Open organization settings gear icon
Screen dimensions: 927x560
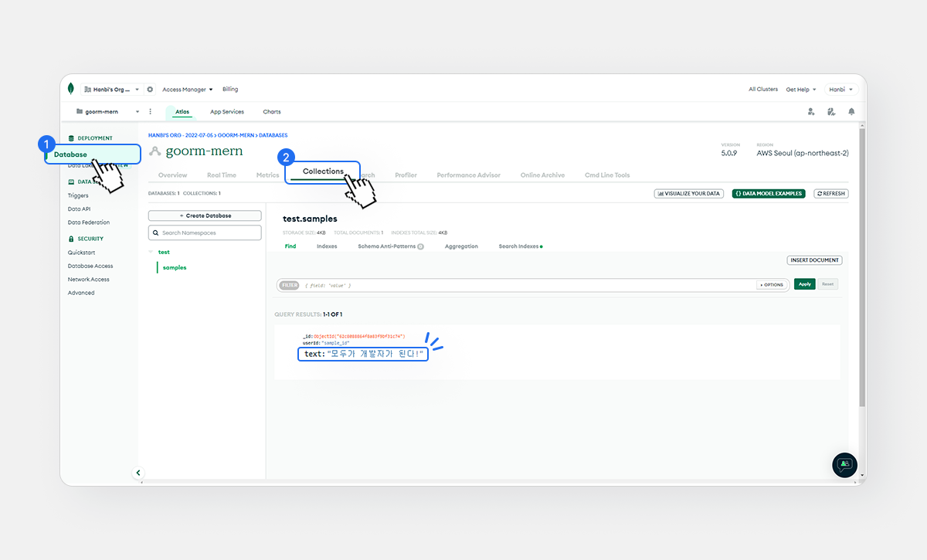[x=150, y=89]
